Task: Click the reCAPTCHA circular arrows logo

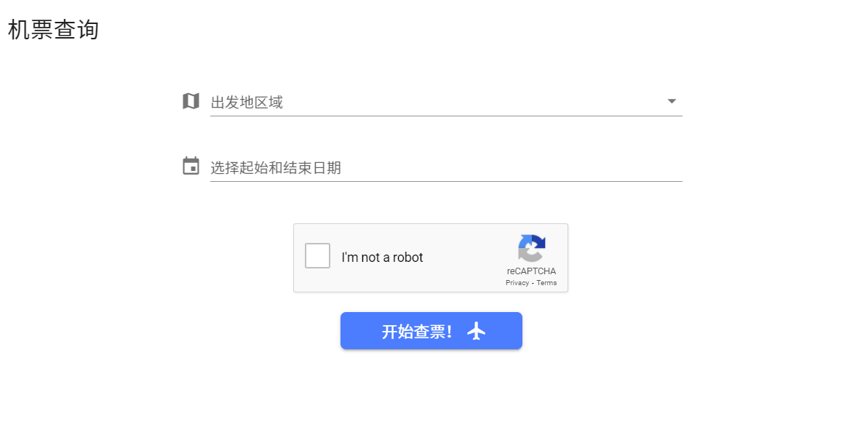Action: (x=531, y=248)
